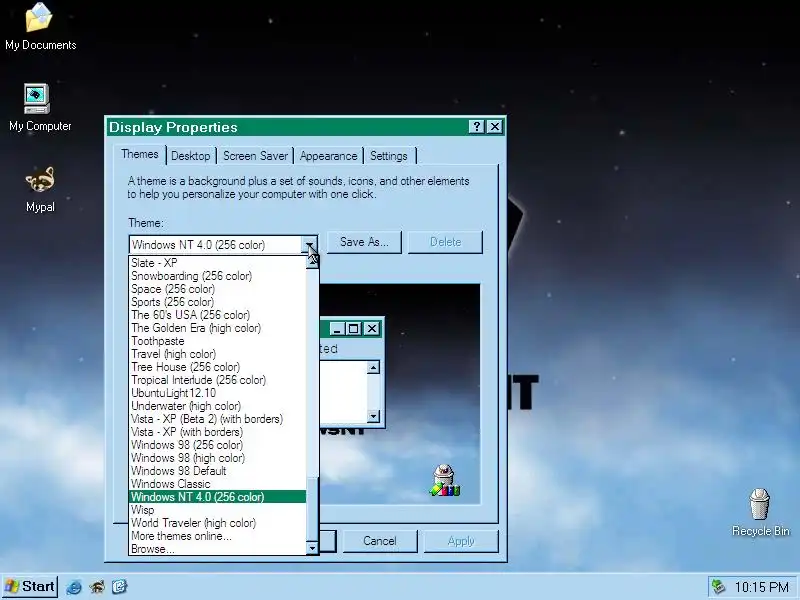Pick Vista - XP (Beta 2) (with borders)
This screenshot has height=600, width=800.
[217, 419]
